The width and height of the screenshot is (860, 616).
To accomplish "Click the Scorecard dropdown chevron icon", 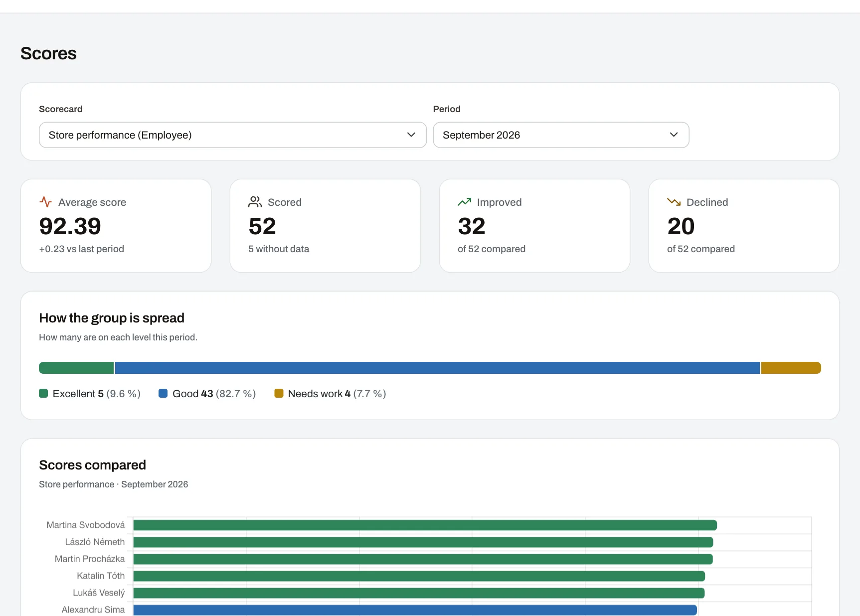I will (411, 135).
